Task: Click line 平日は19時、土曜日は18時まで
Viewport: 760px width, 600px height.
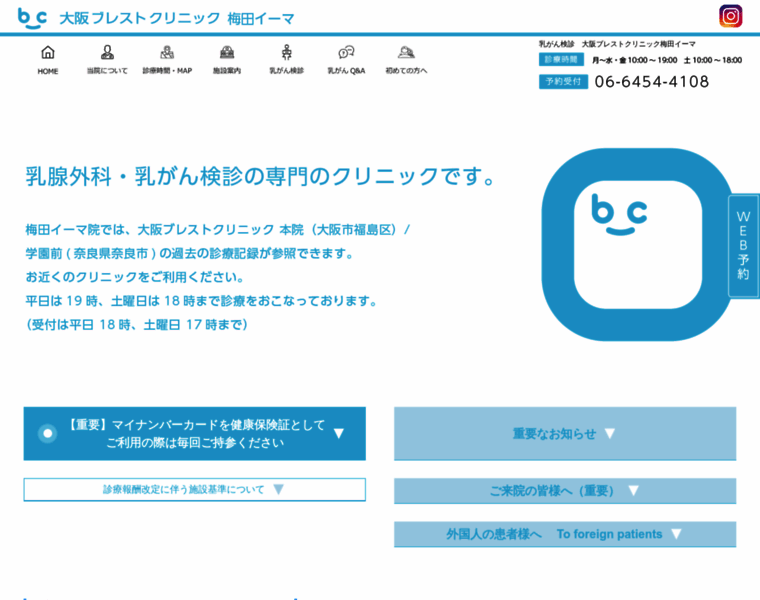Action: (x=202, y=301)
